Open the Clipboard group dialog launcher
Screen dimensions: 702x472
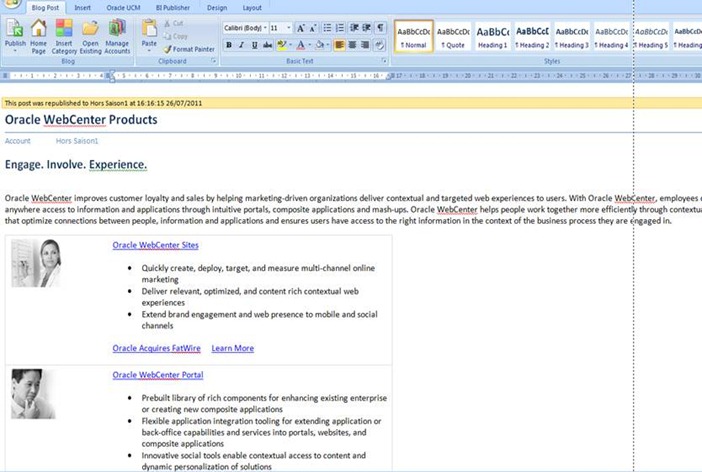[214, 61]
